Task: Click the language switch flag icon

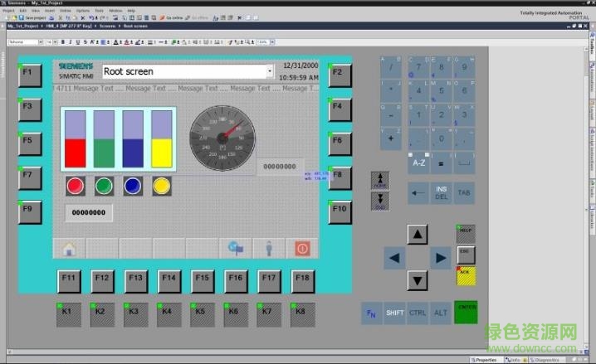Action: click(x=235, y=248)
